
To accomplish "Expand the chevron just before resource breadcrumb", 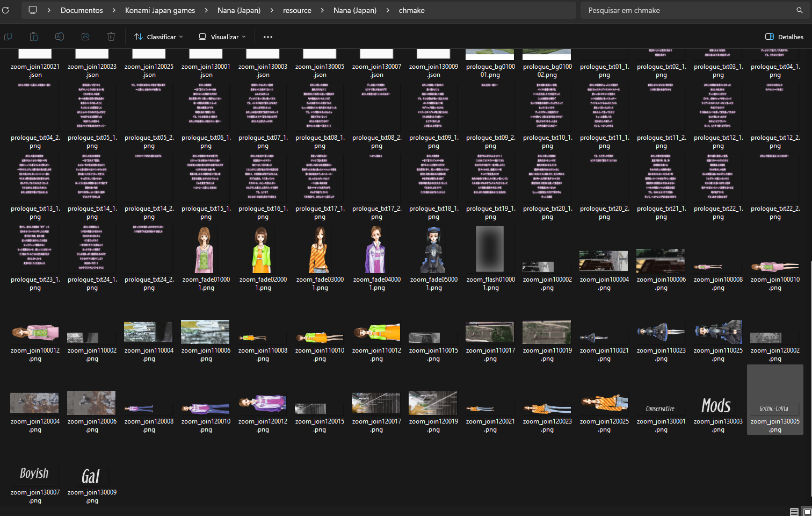I will 272,10.
